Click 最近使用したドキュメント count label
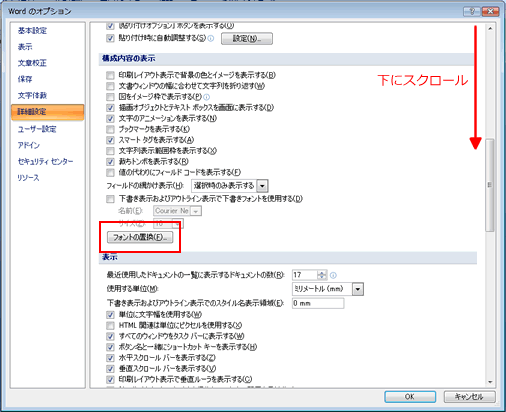This screenshot has width=506, height=412. click(195, 275)
